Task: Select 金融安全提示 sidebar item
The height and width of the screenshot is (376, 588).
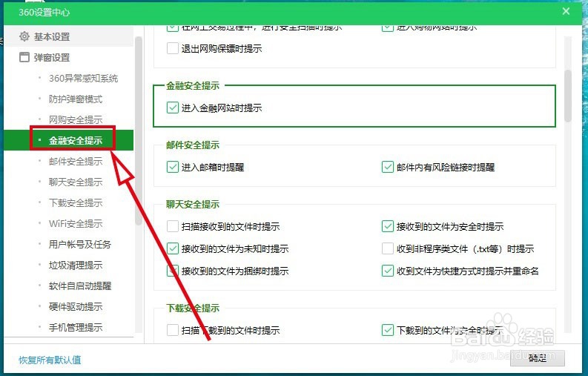Action: point(69,140)
